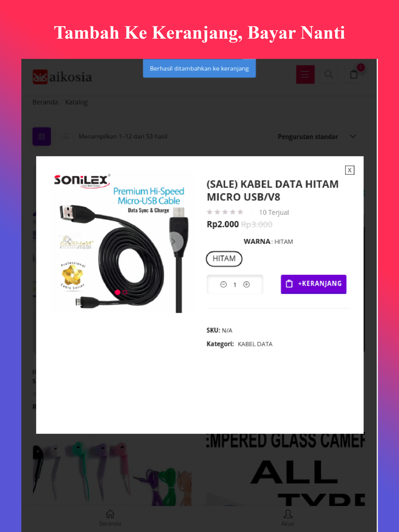This screenshot has width=399, height=532.
Task: Close the product quick-view popup
Action: click(350, 170)
